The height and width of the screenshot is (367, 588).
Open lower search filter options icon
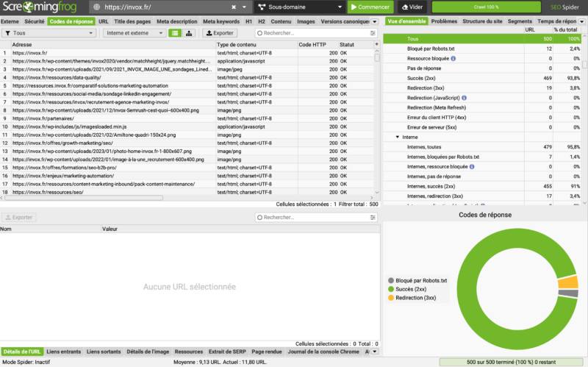(x=373, y=217)
